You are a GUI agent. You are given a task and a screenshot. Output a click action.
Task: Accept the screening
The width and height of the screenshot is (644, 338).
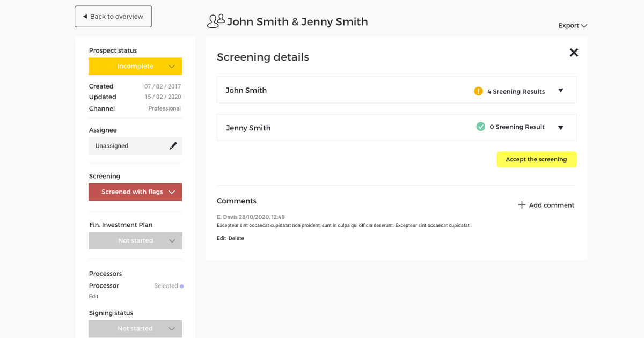coord(537,159)
